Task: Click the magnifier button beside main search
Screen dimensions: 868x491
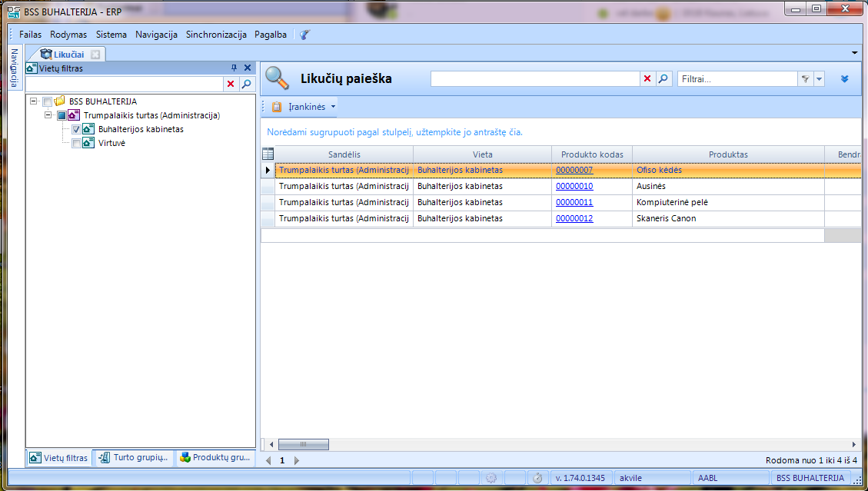Action: point(663,79)
